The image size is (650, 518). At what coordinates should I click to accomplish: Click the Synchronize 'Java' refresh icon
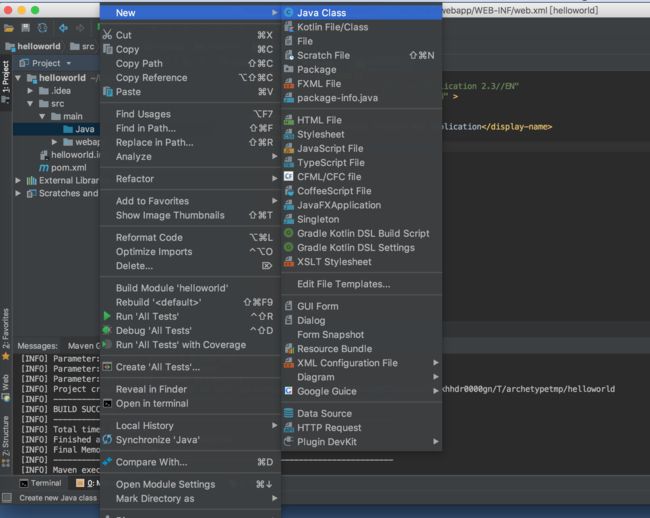(x=107, y=440)
